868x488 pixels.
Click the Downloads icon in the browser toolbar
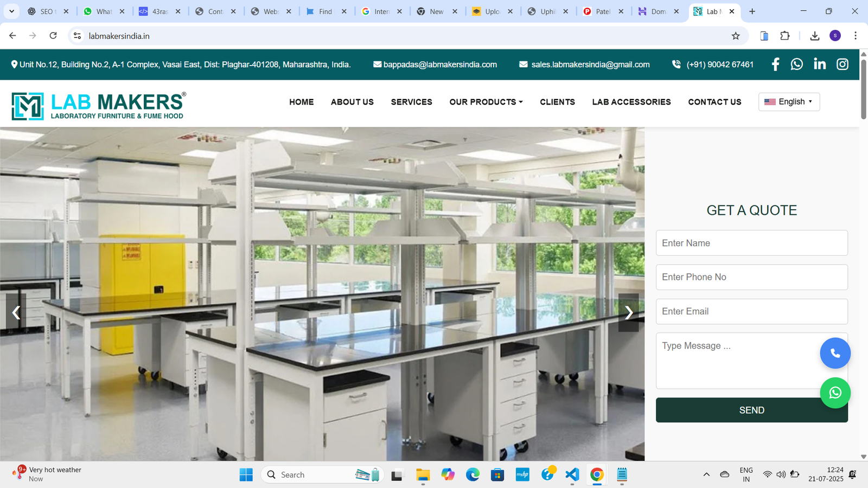pyautogui.click(x=814, y=36)
